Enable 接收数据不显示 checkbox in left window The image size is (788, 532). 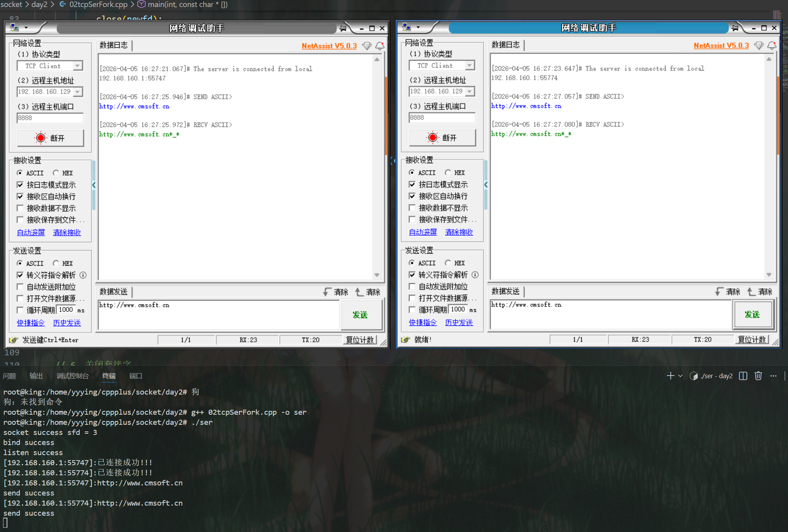point(20,208)
